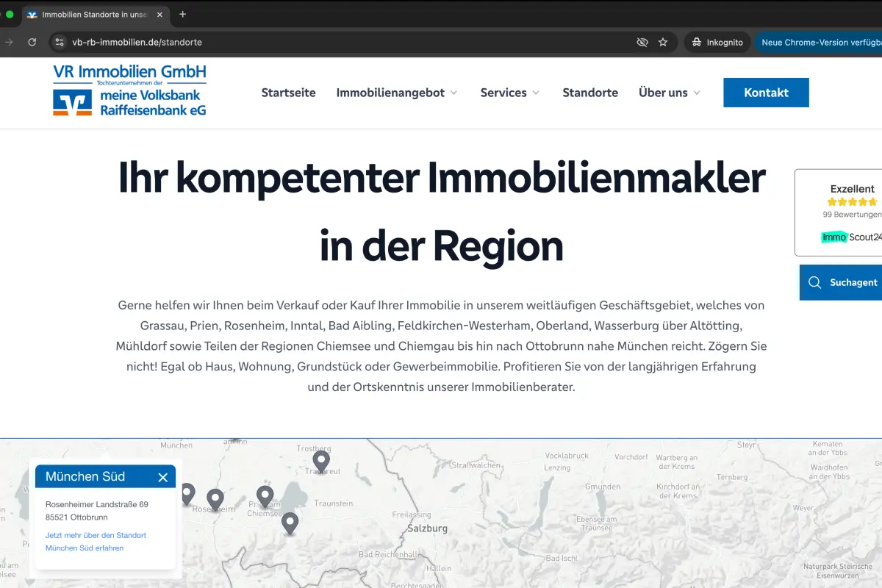This screenshot has height=588, width=882.
Task: Open a new browser tab
Action: 183,15
